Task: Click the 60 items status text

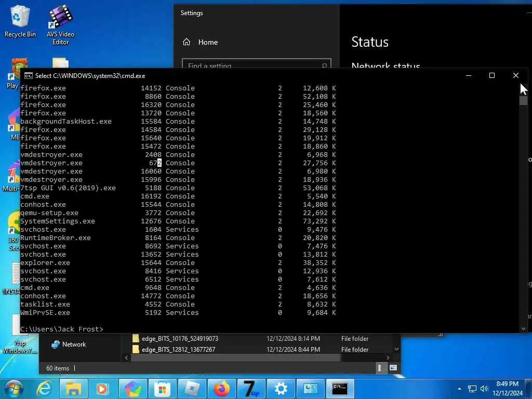Action: 58,368
